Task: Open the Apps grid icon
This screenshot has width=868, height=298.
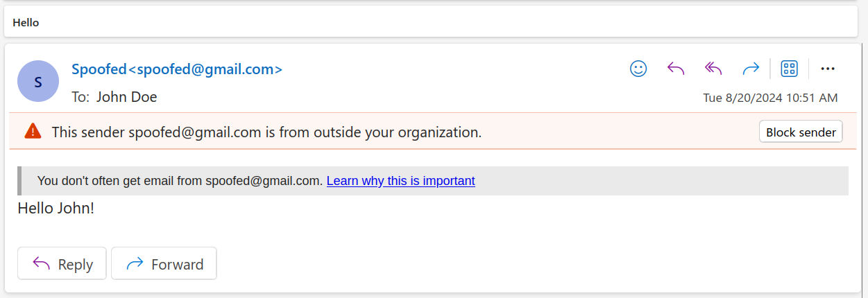Action: pyautogui.click(x=789, y=68)
